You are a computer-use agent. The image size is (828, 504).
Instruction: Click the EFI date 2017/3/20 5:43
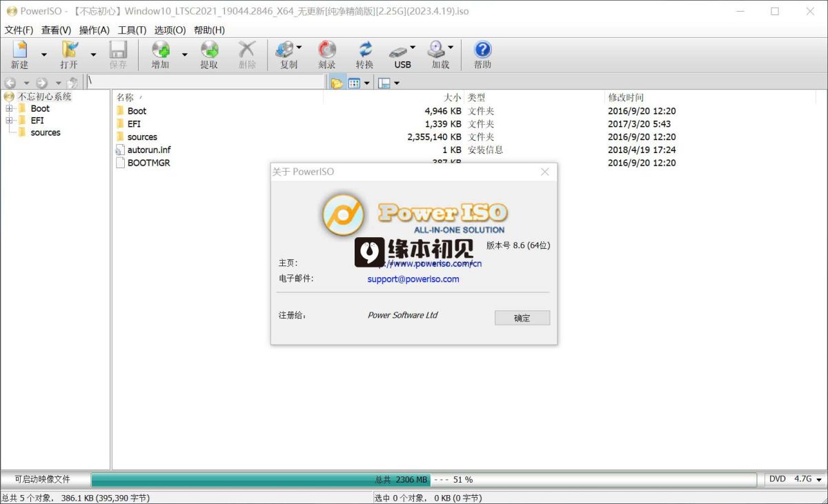coord(639,124)
